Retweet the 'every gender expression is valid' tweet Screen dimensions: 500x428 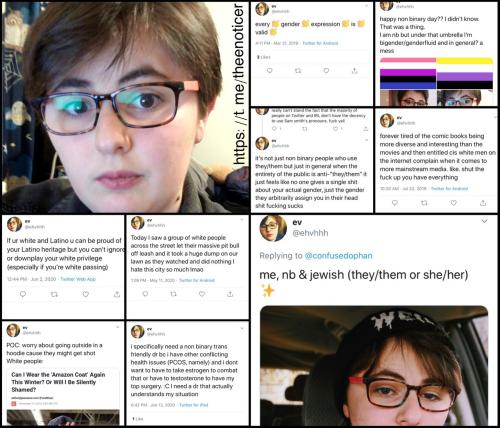[x=298, y=71]
